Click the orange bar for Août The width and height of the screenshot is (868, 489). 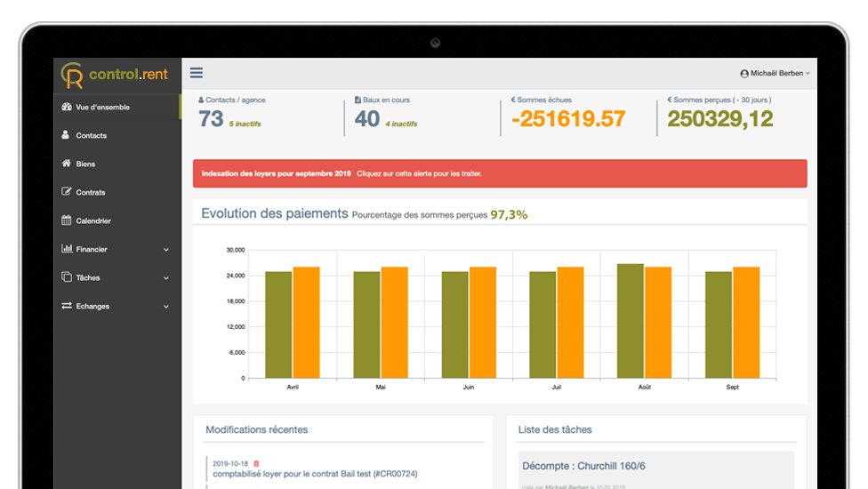coord(658,322)
